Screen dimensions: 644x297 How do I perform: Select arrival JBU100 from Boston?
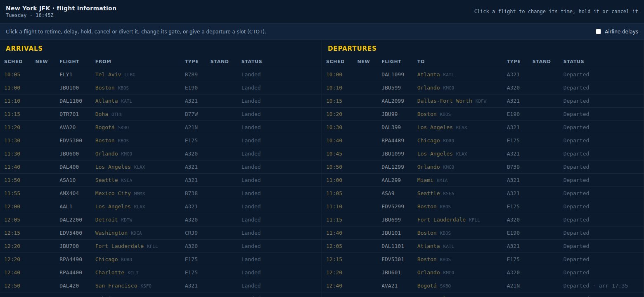click(x=161, y=88)
